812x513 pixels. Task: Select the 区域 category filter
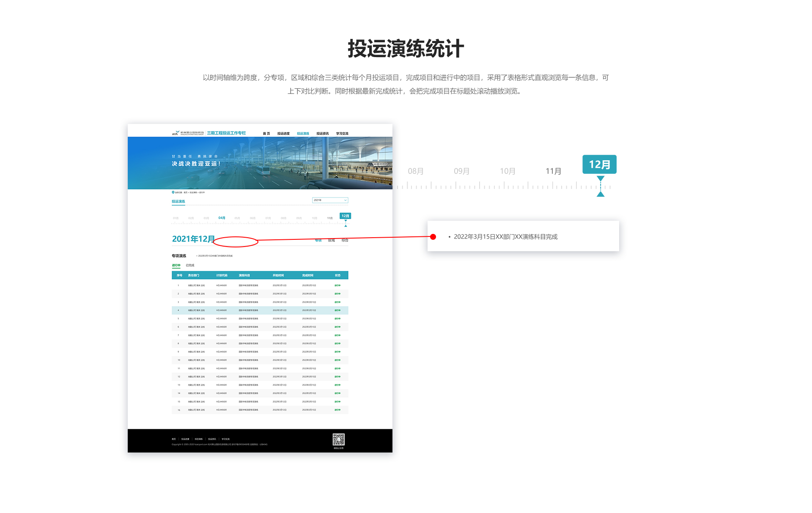point(331,240)
